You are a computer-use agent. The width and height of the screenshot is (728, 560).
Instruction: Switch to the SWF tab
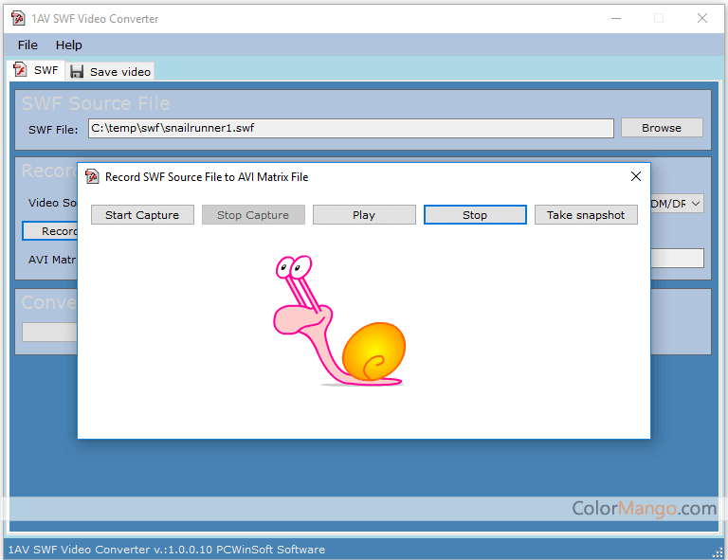(x=35, y=70)
